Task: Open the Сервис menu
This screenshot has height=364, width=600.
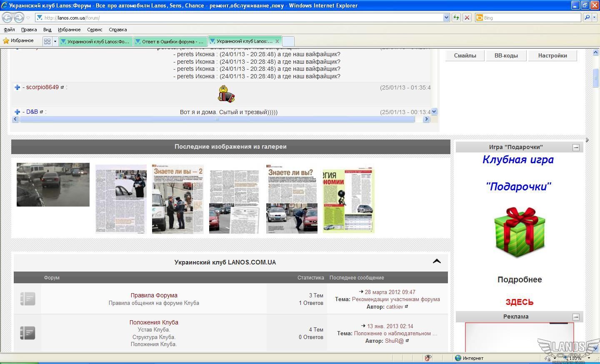Action: 95,30
